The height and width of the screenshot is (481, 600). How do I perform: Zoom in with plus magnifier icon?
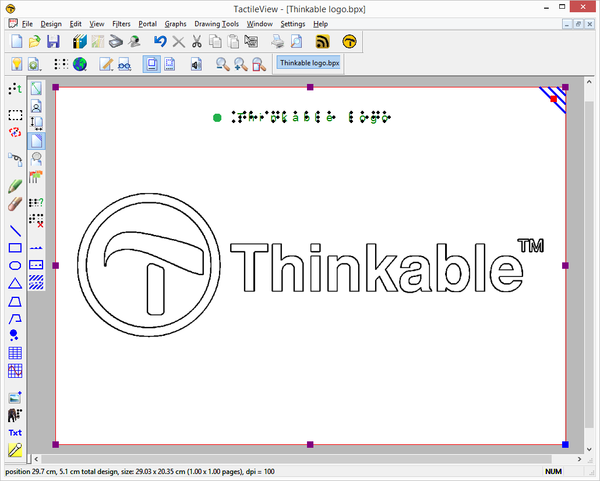pyautogui.click(x=241, y=64)
